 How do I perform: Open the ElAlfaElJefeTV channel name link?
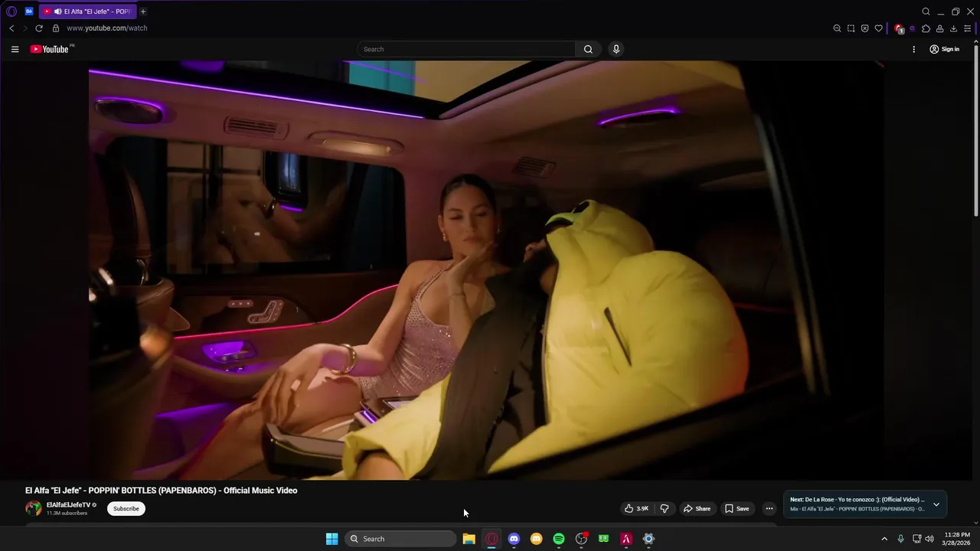(x=68, y=505)
